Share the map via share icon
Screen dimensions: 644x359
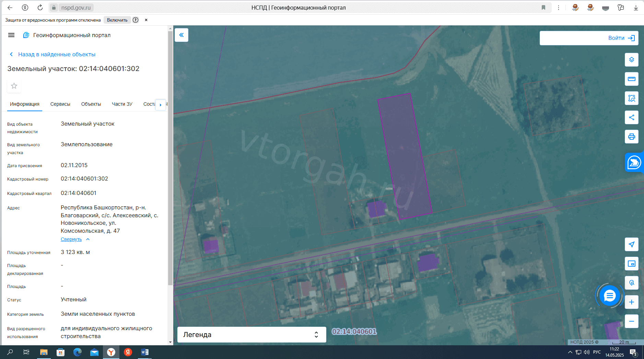tap(632, 117)
